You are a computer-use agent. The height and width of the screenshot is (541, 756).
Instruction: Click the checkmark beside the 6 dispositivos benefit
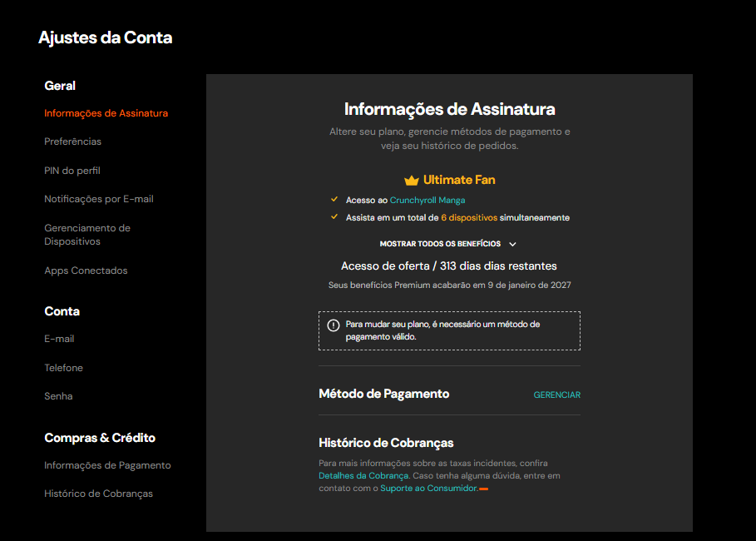[x=335, y=216]
